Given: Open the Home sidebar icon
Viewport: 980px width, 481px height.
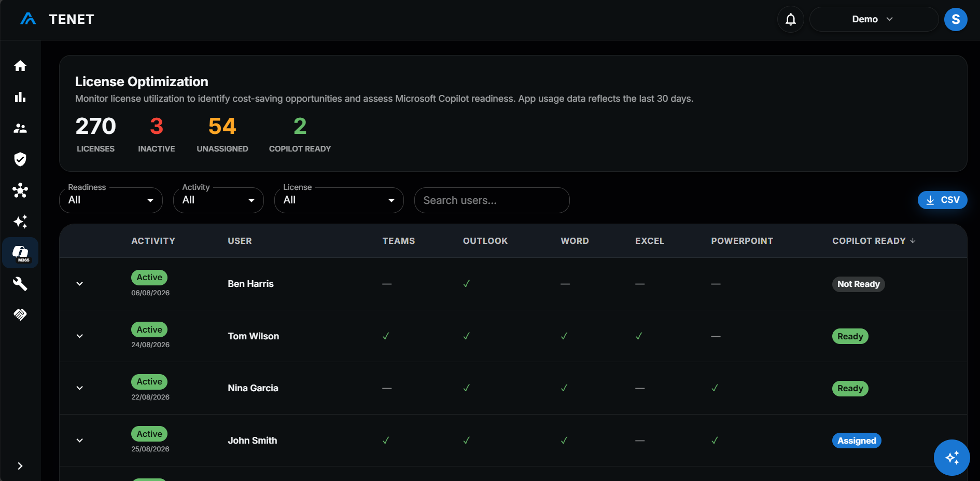Looking at the screenshot, I should pyautogui.click(x=20, y=66).
